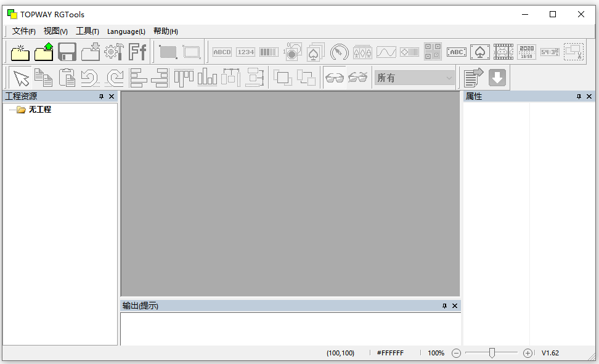This screenshot has height=364, width=599.
Task: Click the scissors crop region icon
Action: coord(574,52)
